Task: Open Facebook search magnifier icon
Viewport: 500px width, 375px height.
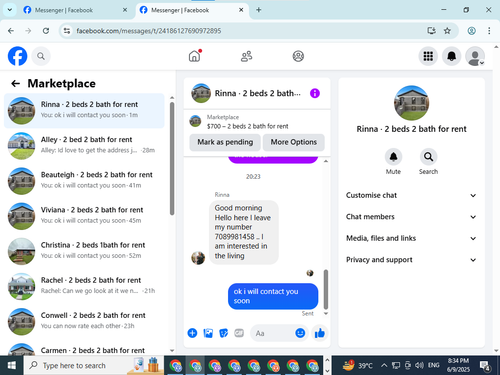Action: pyautogui.click(x=41, y=56)
